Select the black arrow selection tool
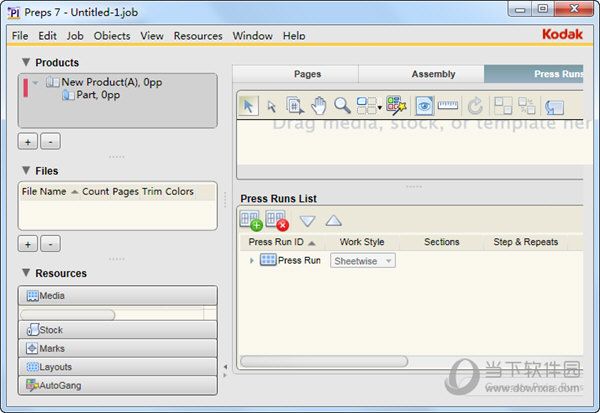 pos(248,106)
